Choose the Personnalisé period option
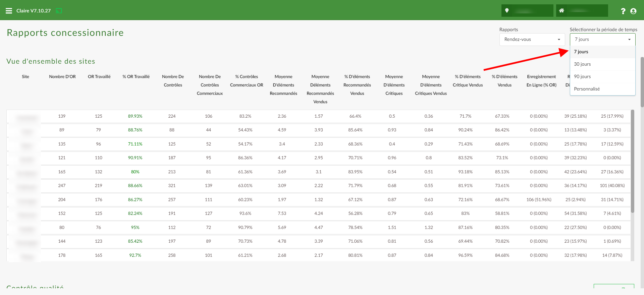 602,89
